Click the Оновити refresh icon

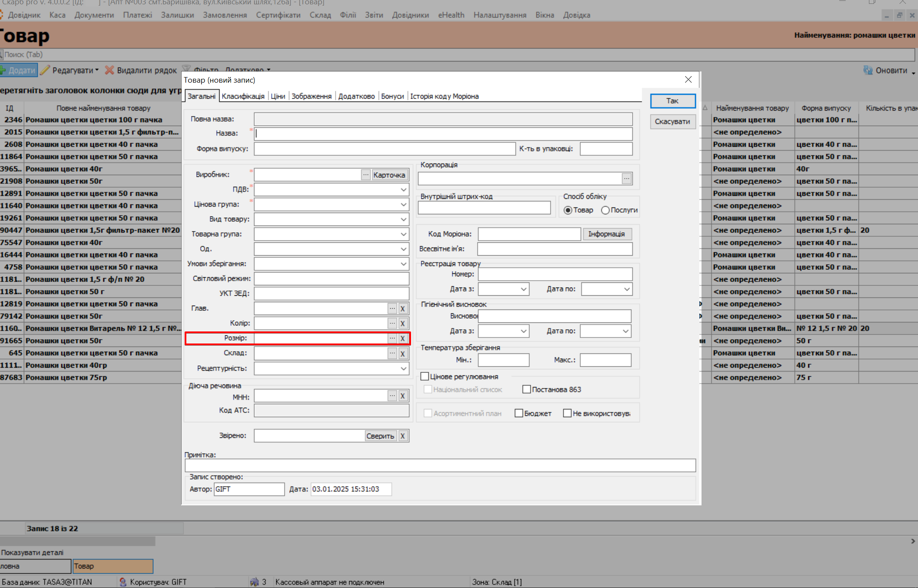(868, 70)
